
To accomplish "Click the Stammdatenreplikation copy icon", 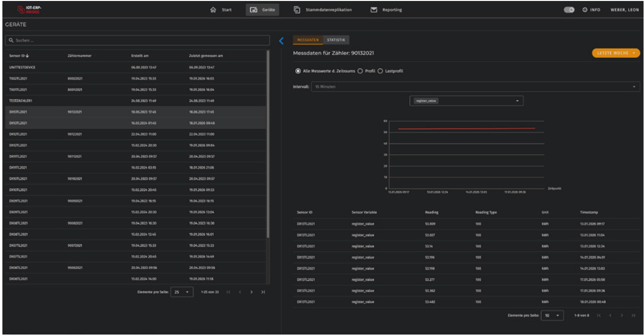I will (297, 10).
